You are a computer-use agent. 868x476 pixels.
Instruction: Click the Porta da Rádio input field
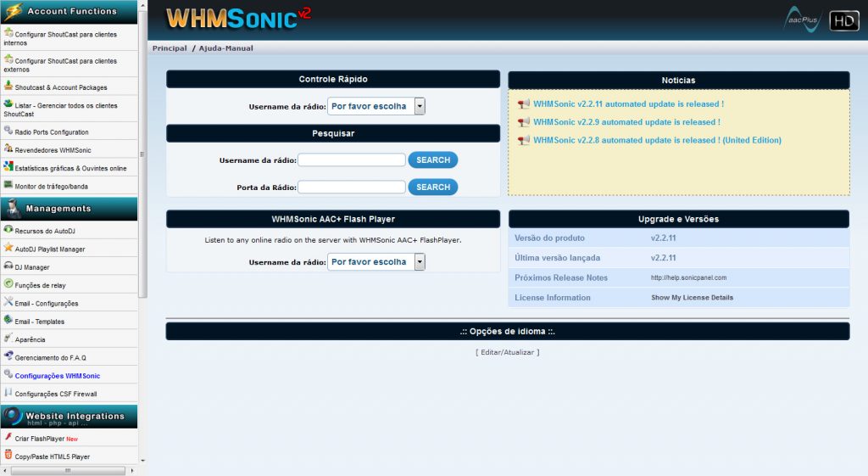(351, 187)
